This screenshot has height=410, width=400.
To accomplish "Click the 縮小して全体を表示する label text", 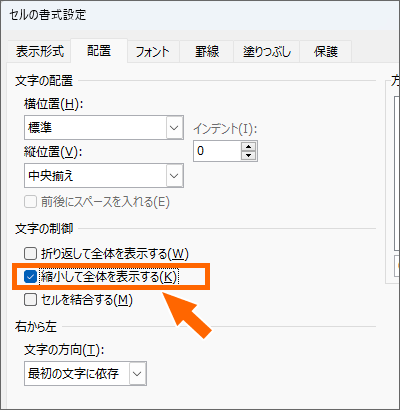I will pyautogui.click(x=109, y=277).
